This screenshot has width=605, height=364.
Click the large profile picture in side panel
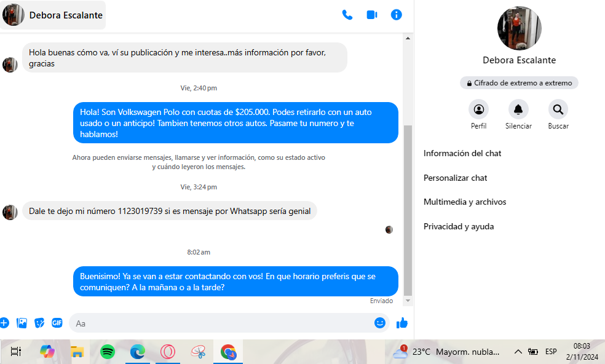520,28
